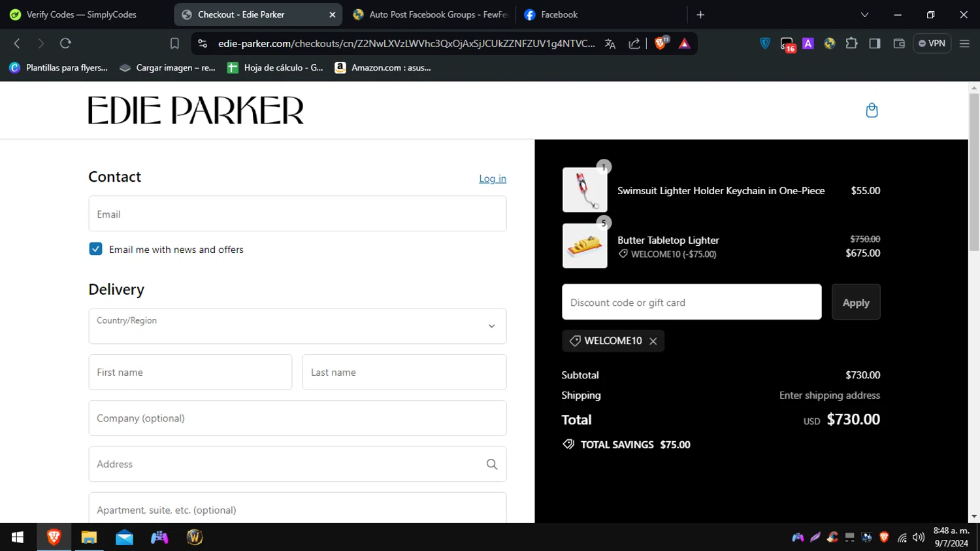Image resolution: width=980 pixels, height=551 pixels.
Task: Click the Last name field
Action: (404, 372)
